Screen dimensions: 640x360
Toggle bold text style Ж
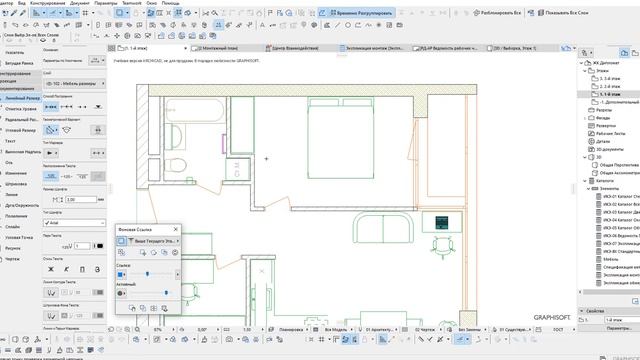click(x=51, y=269)
